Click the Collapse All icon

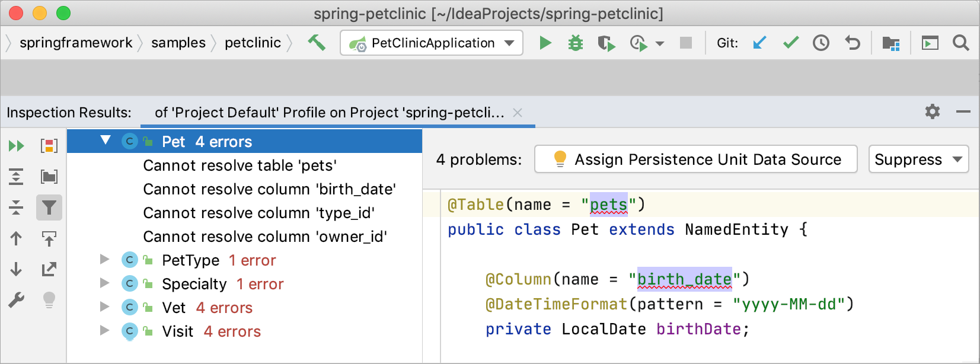tap(17, 207)
